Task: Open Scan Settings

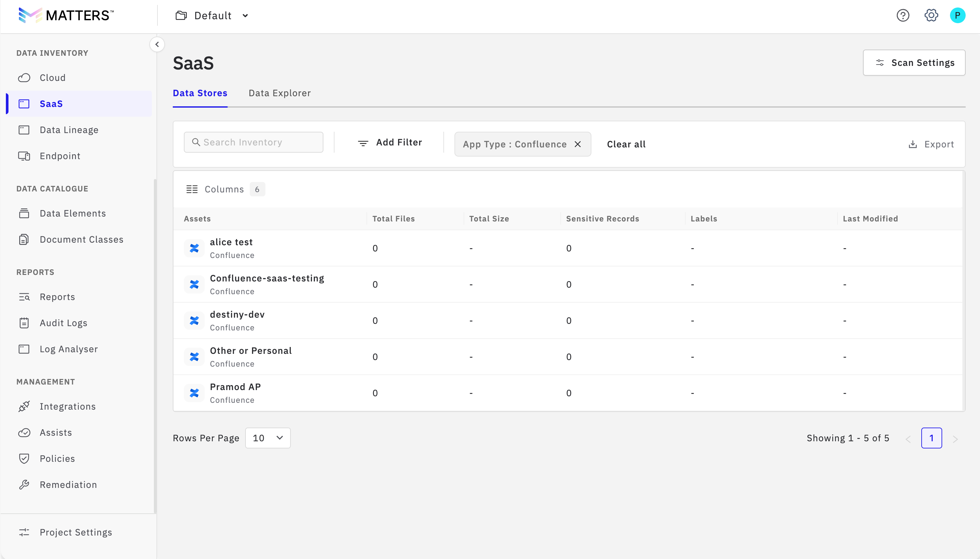Action: click(x=914, y=63)
